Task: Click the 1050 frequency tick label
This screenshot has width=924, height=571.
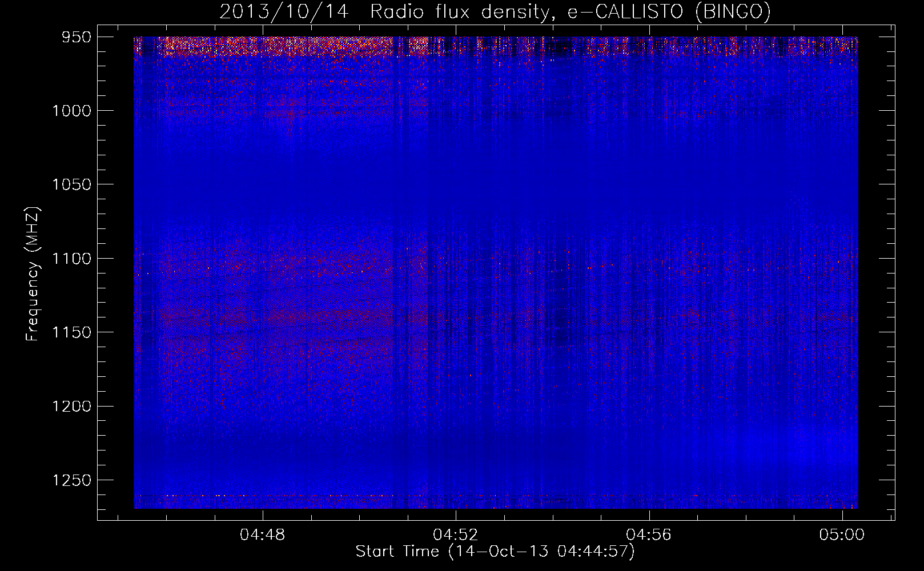Action: pyautogui.click(x=72, y=184)
